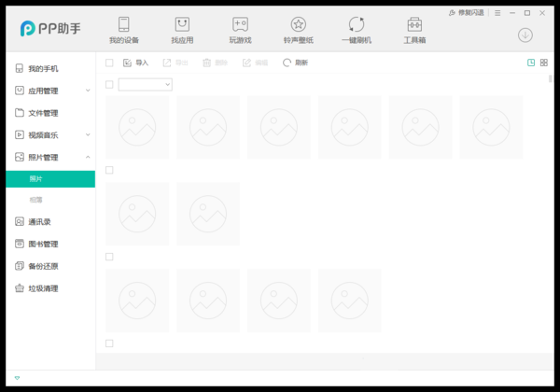
Task: Open the 玩游戏 games tab
Action: point(241,30)
